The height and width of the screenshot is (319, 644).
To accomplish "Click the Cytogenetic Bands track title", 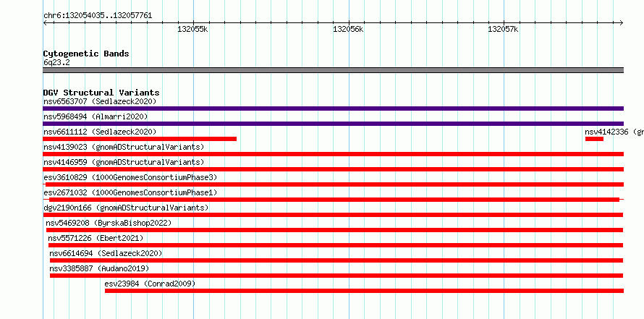I will click(86, 54).
